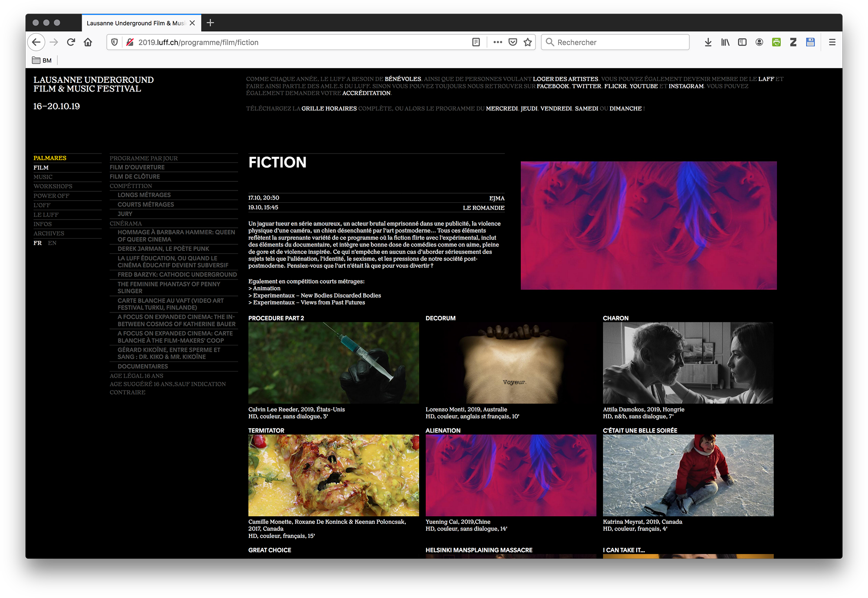The width and height of the screenshot is (868, 598).
Task: Select the Lausanne Underground Film & Music tab
Action: 141,23
